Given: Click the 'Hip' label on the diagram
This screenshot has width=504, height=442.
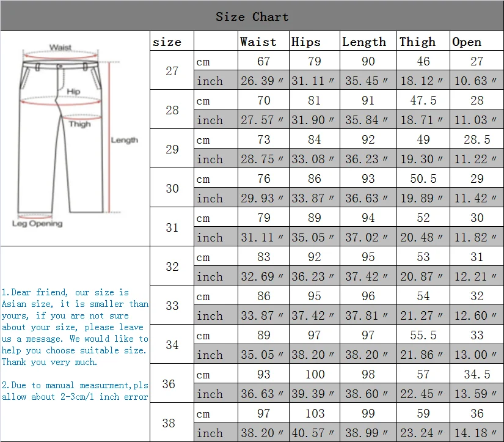Looking at the screenshot, I should [x=73, y=91].
